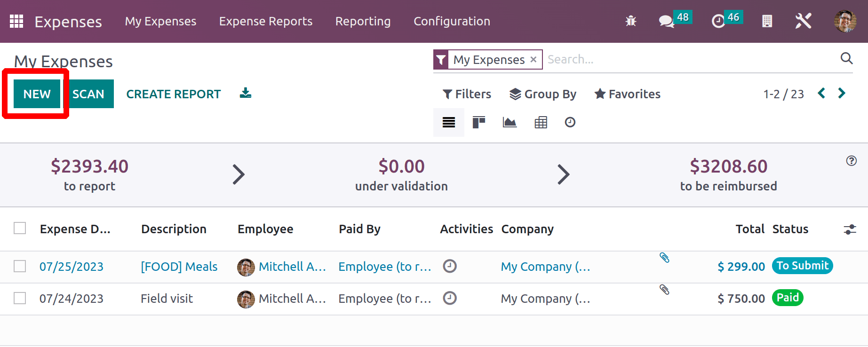
Task: Open the conversations messages icon
Action: click(666, 21)
